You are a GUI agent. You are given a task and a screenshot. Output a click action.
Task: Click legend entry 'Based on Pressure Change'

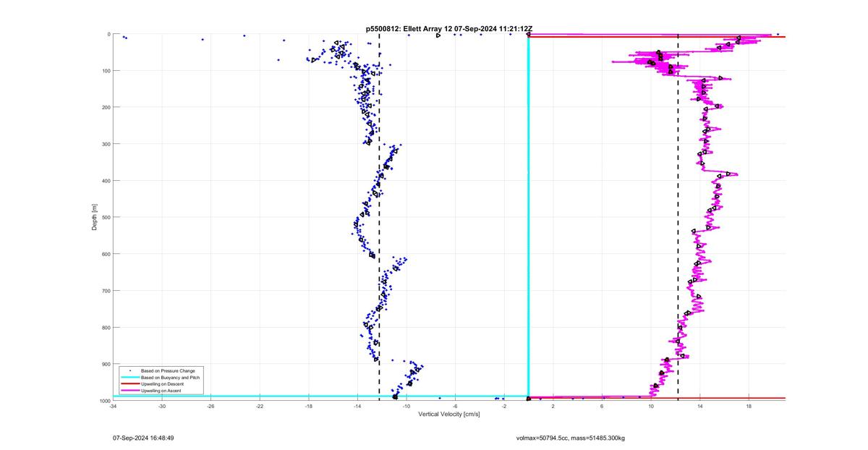coord(168,371)
